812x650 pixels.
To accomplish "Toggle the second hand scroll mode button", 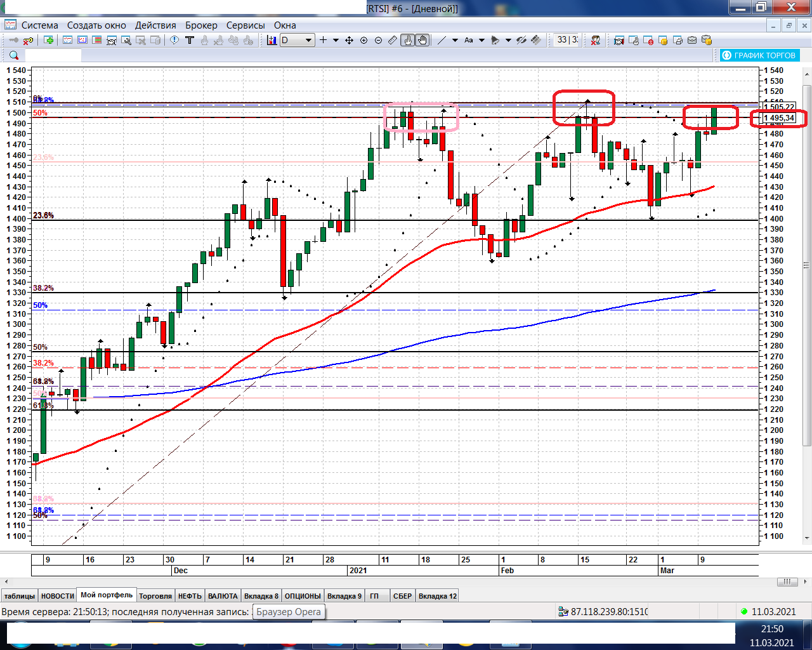I will coord(422,40).
